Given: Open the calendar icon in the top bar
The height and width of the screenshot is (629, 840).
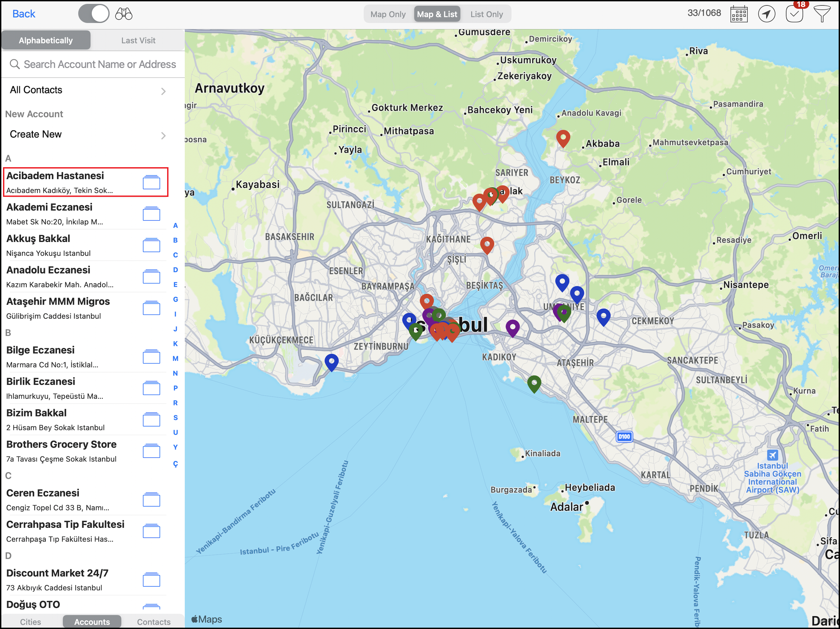Looking at the screenshot, I should click(x=739, y=14).
